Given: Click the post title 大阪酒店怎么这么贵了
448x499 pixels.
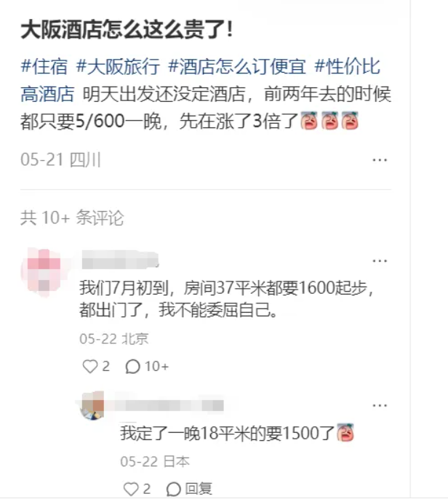Looking at the screenshot, I should (x=127, y=30).
